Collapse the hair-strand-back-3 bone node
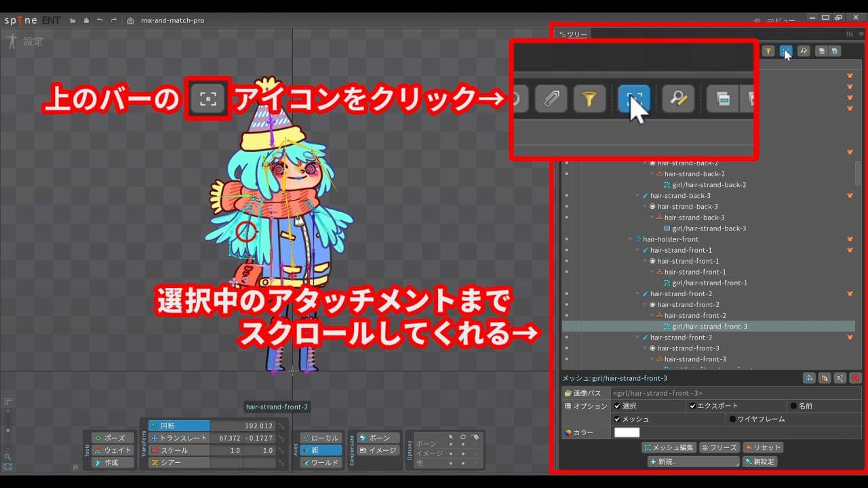This screenshot has width=868, height=488. click(x=637, y=196)
